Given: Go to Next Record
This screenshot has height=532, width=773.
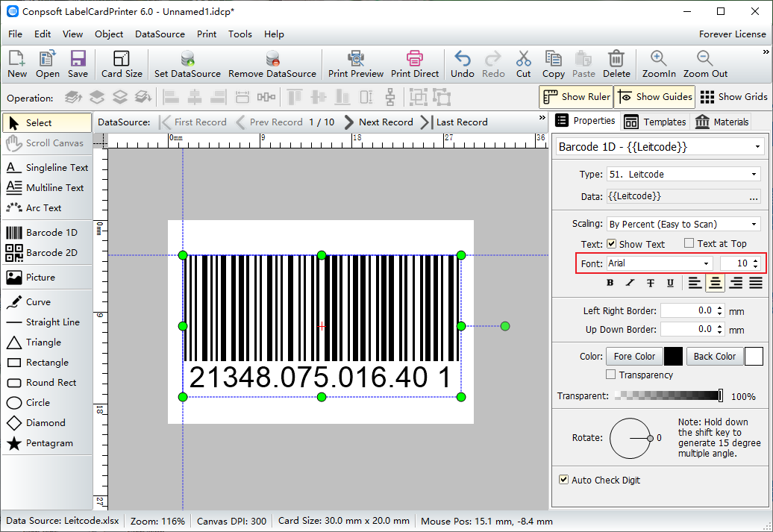Looking at the screenshot, I should click(x=378, y=122).
